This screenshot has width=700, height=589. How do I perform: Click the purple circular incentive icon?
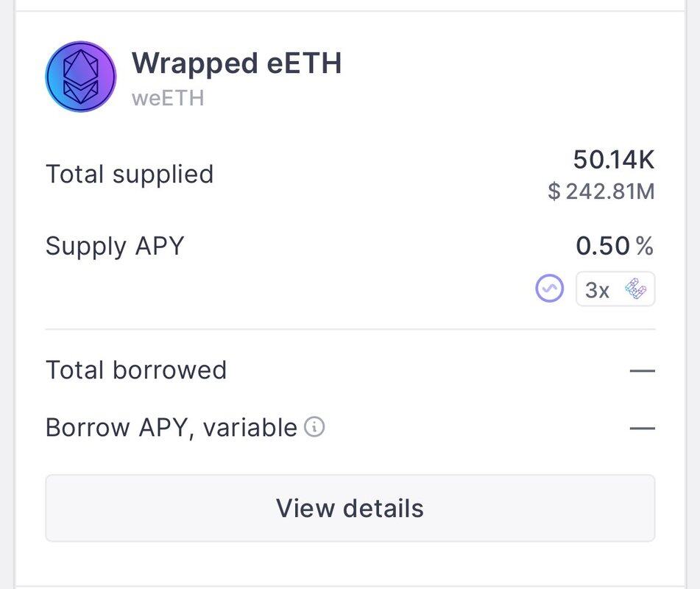point(550,289)
